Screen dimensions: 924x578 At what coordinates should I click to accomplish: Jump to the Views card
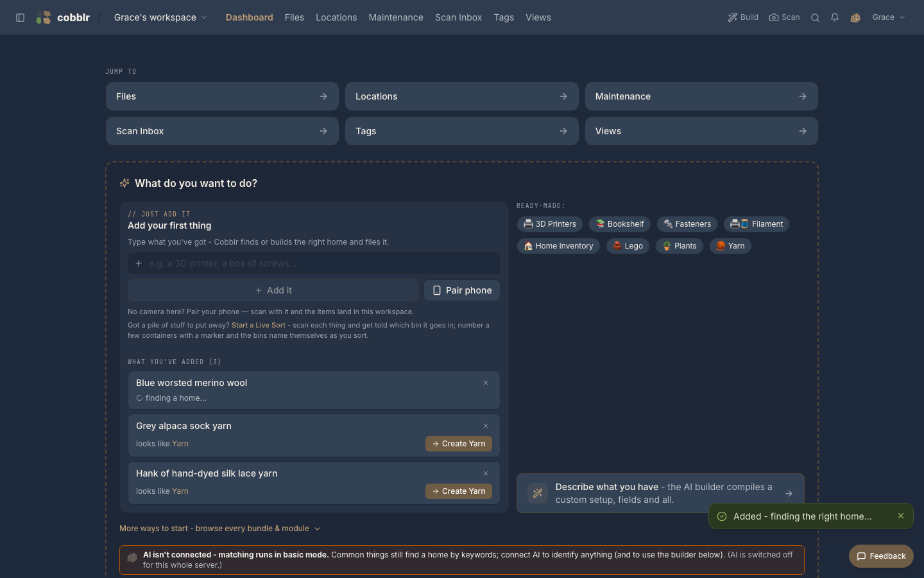tap(701, 131)
